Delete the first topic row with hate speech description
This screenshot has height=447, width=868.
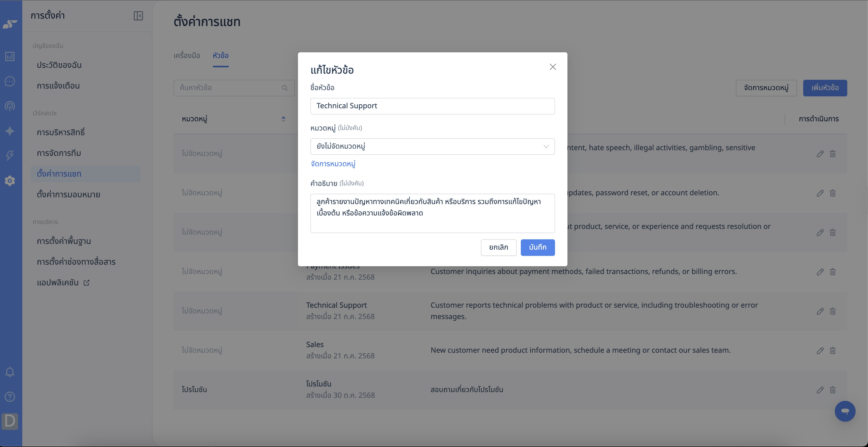click(x=833, y=154)
